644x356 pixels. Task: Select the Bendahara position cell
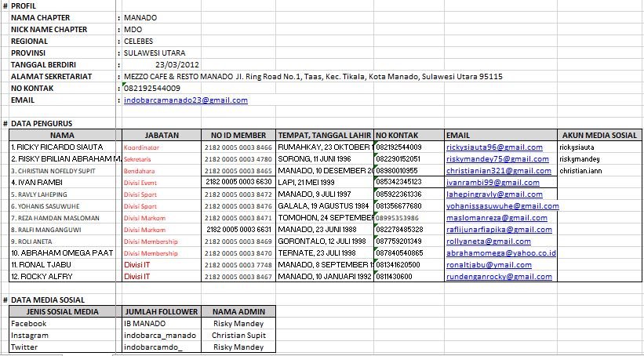[162, 171]
